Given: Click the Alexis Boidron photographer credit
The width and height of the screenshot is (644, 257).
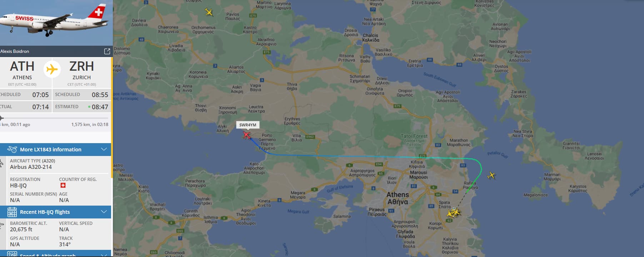Looking at the screenshot, I should [x=15, y=51].
